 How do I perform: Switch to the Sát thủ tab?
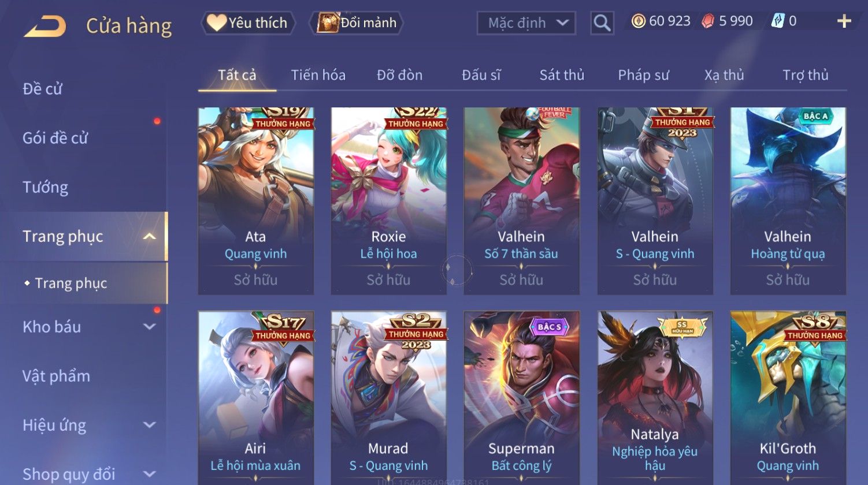click(x=562, y=75)
